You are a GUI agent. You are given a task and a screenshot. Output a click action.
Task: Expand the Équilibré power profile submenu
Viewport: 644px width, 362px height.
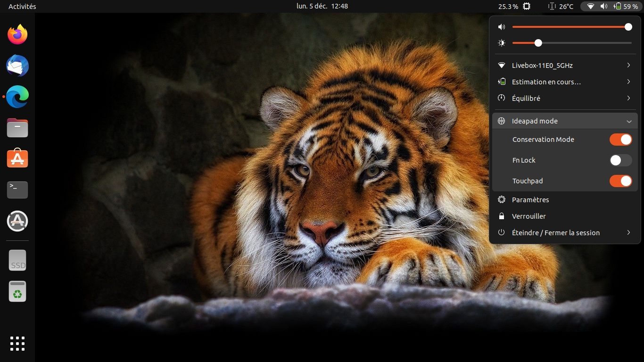[x=565, y=99]
